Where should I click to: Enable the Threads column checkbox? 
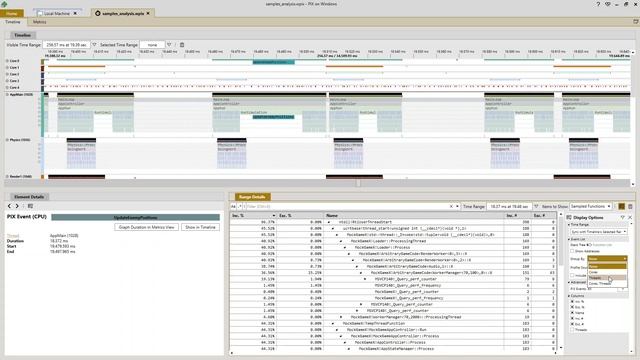click(x=572, y=329)
